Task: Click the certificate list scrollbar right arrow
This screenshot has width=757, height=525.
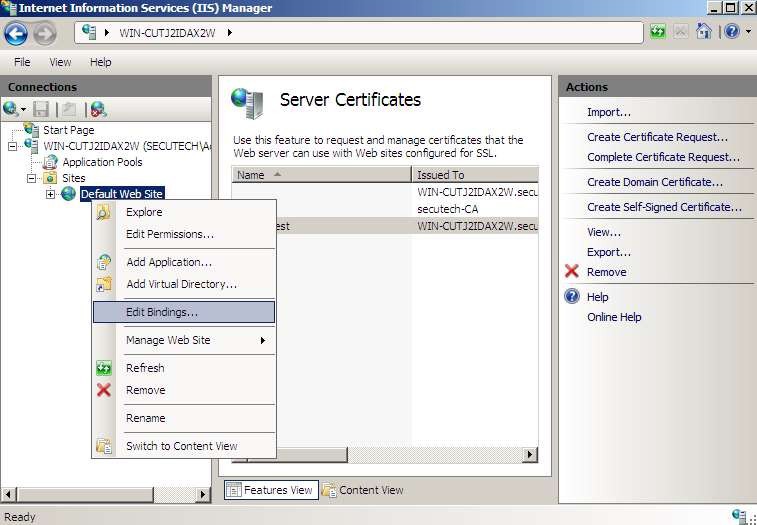Action: click(x=531, y=454)
